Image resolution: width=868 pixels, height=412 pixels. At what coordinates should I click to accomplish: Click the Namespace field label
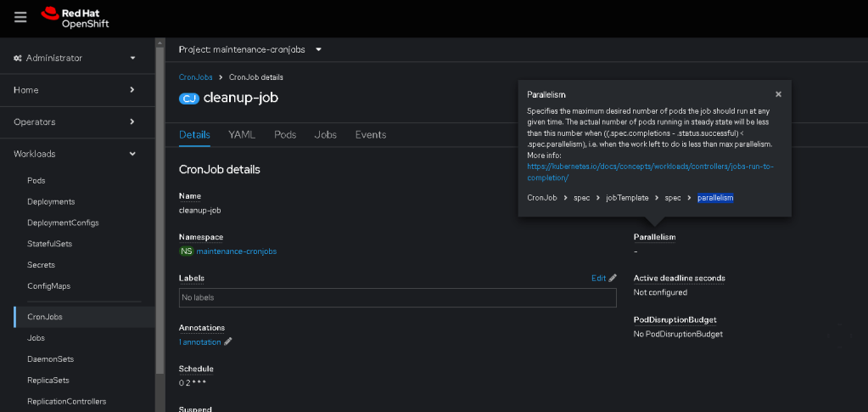click(201, 237)
